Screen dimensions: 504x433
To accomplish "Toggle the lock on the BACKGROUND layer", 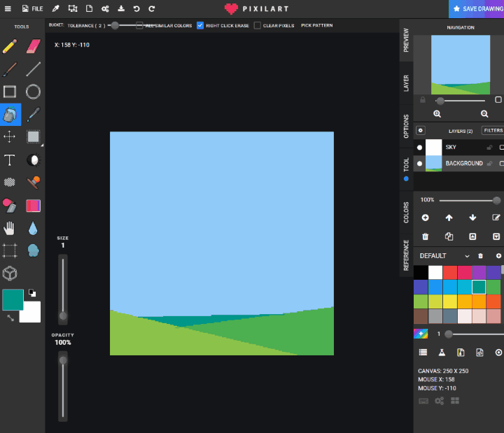I will click(x=489, y=164).
